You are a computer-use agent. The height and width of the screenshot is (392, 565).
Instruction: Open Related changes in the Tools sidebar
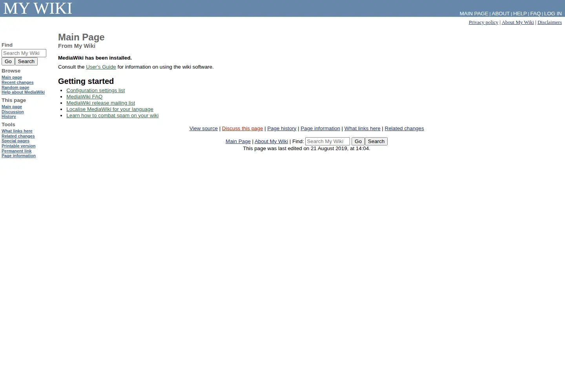pyautogui.click(x=18, y=136)
